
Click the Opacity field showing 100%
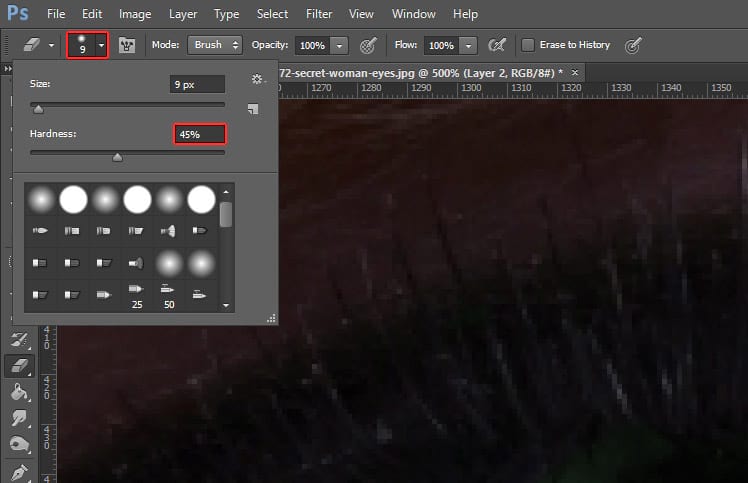click(312, 46)
